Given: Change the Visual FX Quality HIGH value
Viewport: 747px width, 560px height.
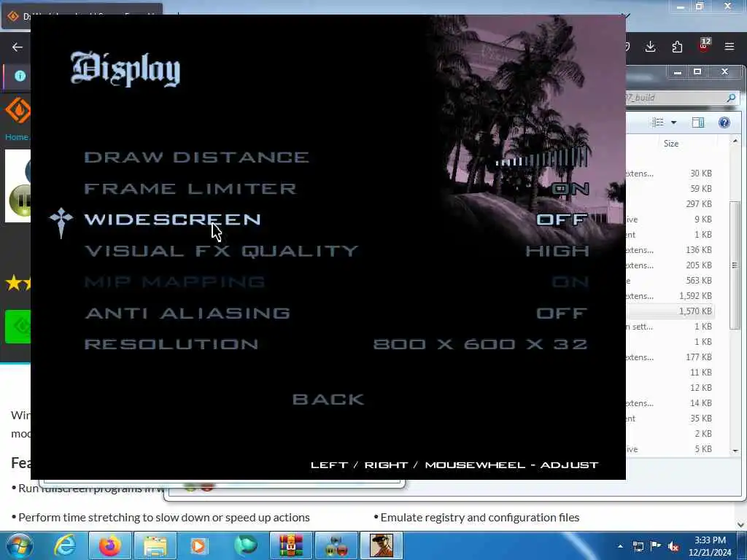Looking at the screenshot, I should tap(557, 251).
